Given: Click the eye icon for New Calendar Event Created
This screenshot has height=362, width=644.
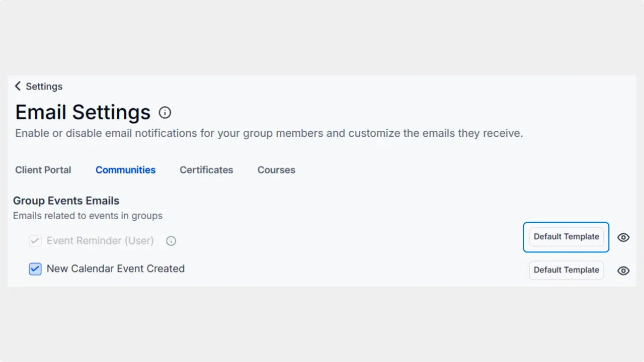Looking at the screenshot, I should 623,270.
